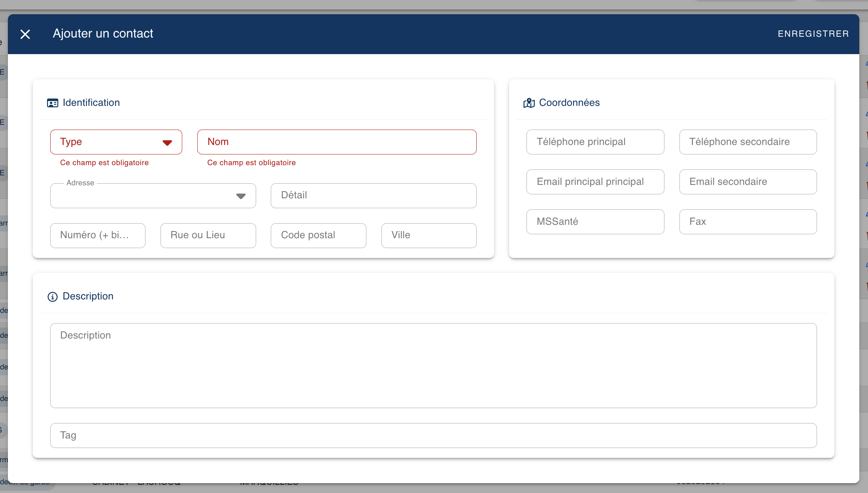Click the Numéro (+ bis) field

[98, 235]
